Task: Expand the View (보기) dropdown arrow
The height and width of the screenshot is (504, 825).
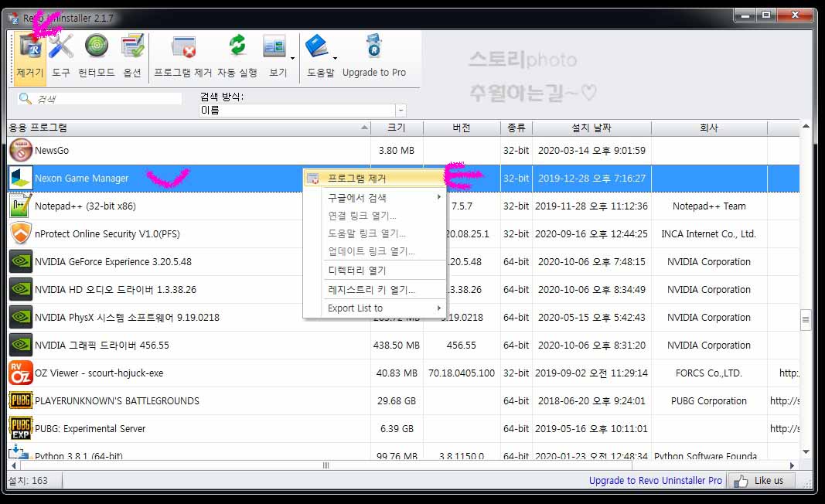Action: click(x=292, y=59)
